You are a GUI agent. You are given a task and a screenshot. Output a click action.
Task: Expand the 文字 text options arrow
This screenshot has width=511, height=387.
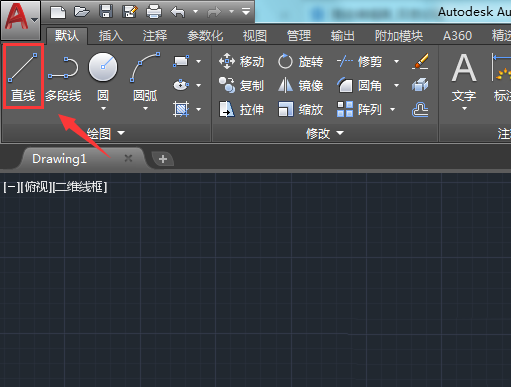(x=464, y=108)
